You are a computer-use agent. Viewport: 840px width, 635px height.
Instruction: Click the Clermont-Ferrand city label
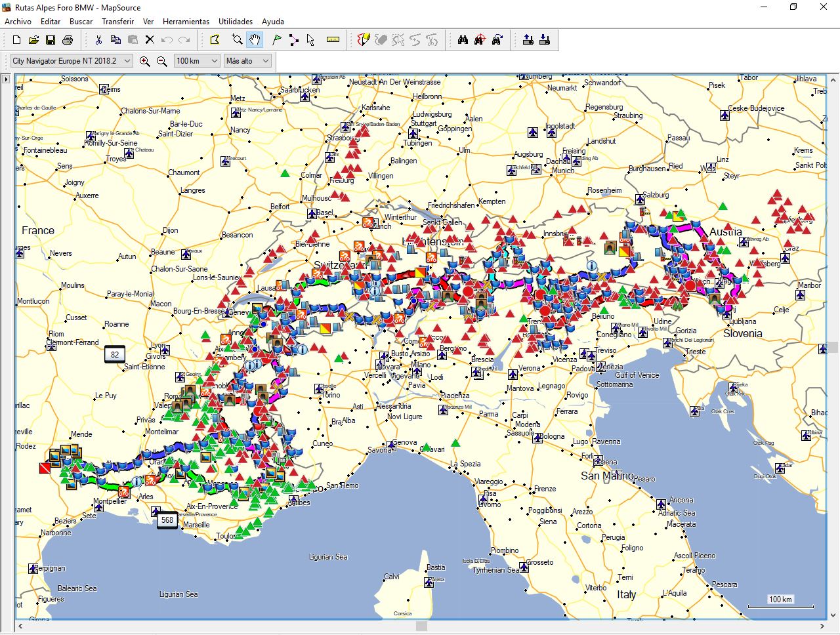[73, 342]
